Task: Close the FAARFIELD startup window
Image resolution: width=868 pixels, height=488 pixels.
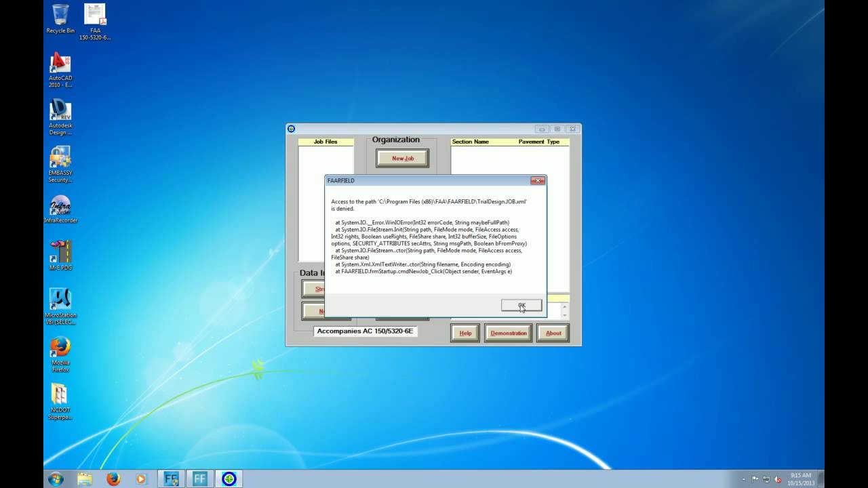Action: click(x=572, y=129)
